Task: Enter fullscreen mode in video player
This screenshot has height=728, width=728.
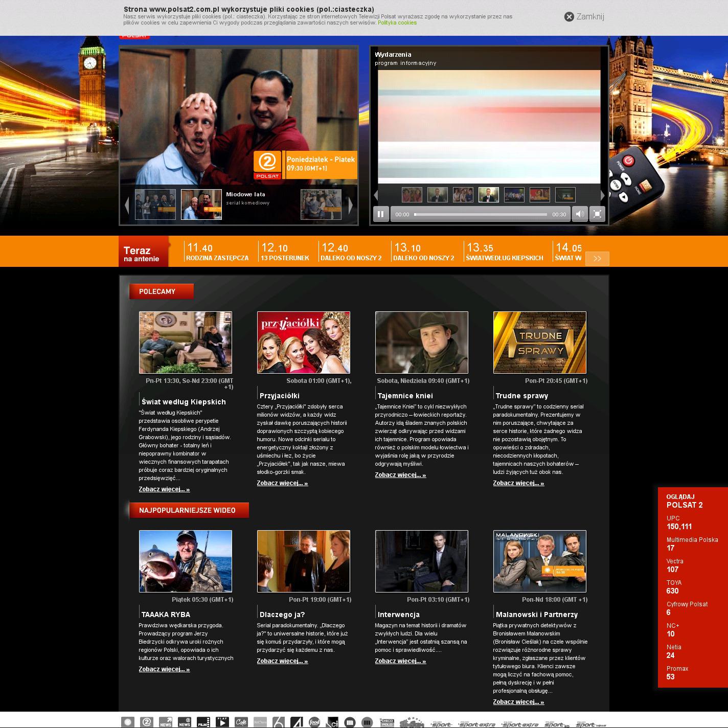Action: click(597, 214)
